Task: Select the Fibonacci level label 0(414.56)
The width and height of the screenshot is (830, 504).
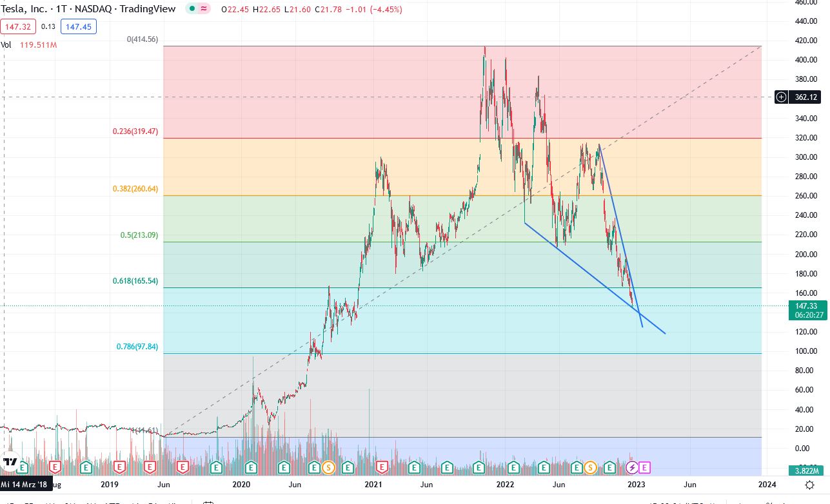Action: pyautogui.click(x=142, y=39)
